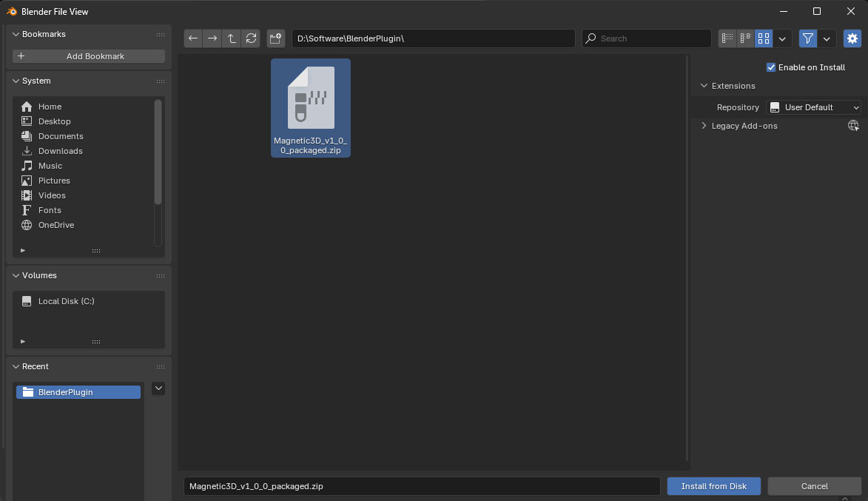Switch to vertical list display mode
Screen dimensions: 868x501
(727, 38)
